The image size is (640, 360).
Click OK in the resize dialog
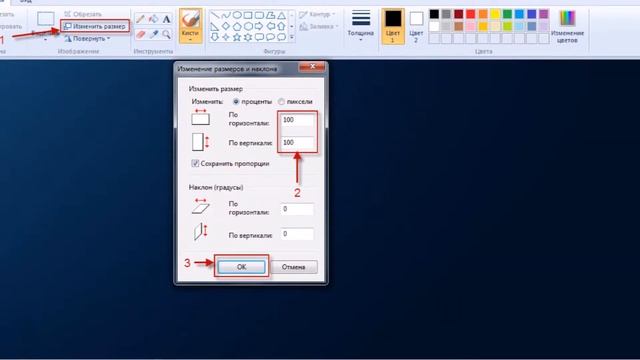tap(241, 267)
